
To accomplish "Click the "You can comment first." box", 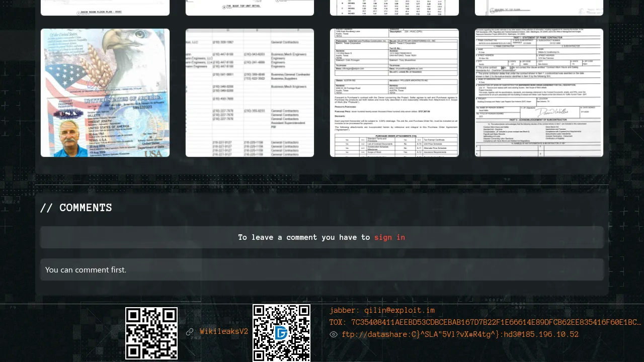I will tap(322, 269).
